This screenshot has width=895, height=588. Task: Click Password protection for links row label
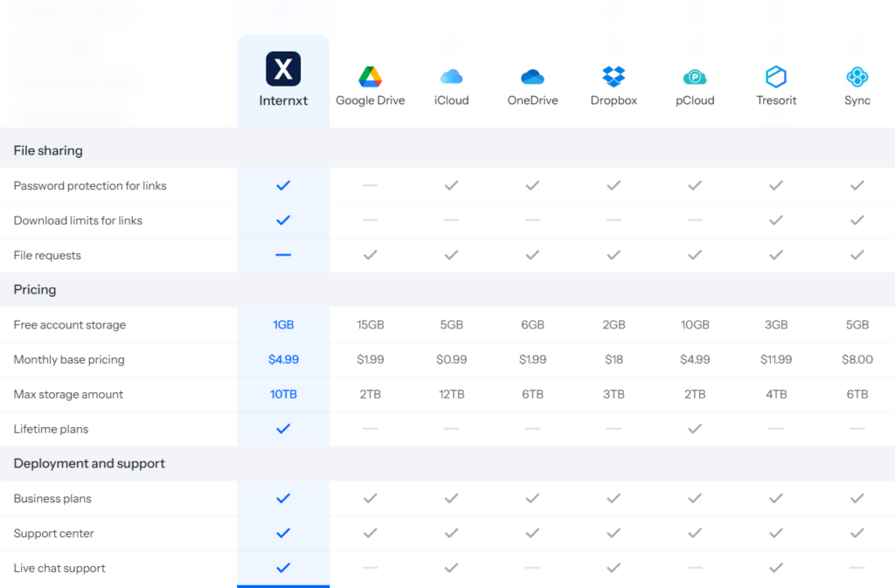tap(90, 185)
